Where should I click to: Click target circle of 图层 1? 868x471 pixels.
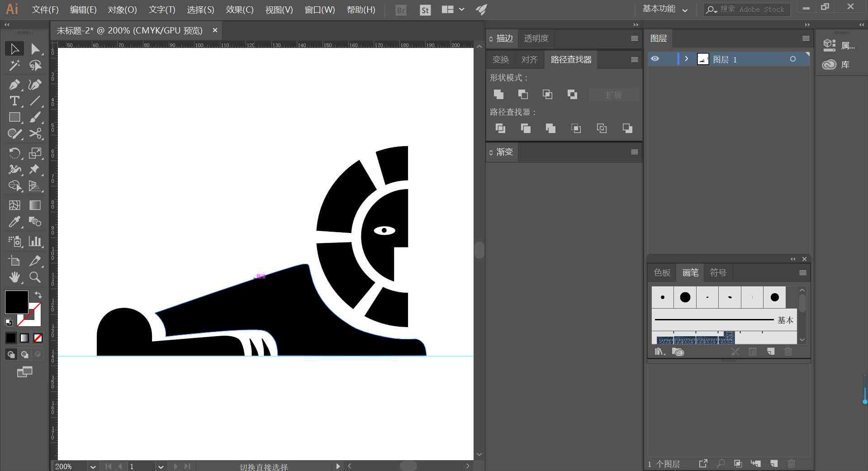click(x=792, y=59)
